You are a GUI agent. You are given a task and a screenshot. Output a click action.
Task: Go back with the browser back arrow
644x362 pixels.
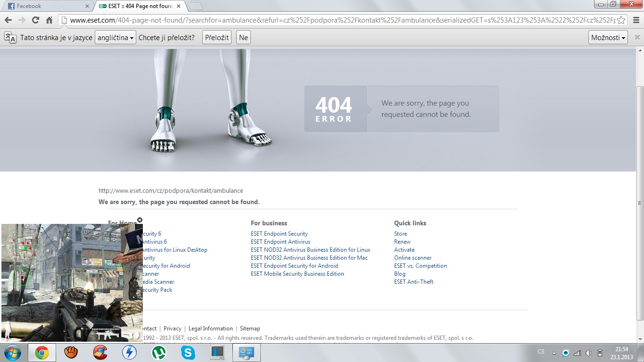point(8,20)
